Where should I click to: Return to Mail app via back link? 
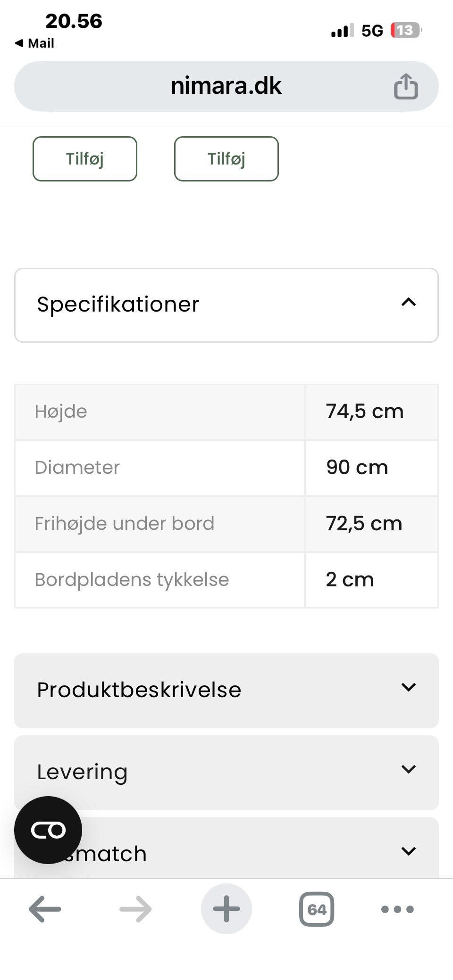[x=34, y=43]
